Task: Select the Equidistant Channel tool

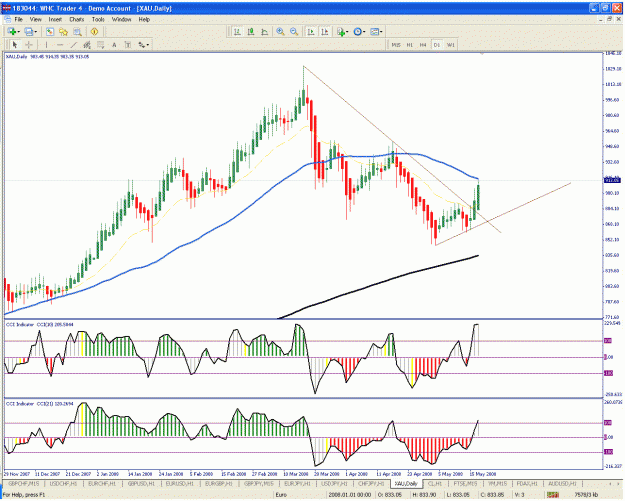Action: 87,45
